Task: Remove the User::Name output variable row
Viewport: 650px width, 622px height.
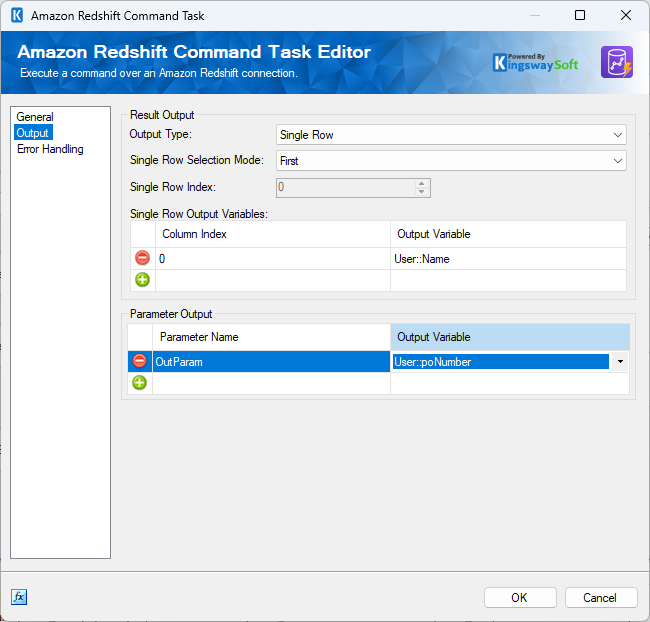Action: [x=142, y=258]
